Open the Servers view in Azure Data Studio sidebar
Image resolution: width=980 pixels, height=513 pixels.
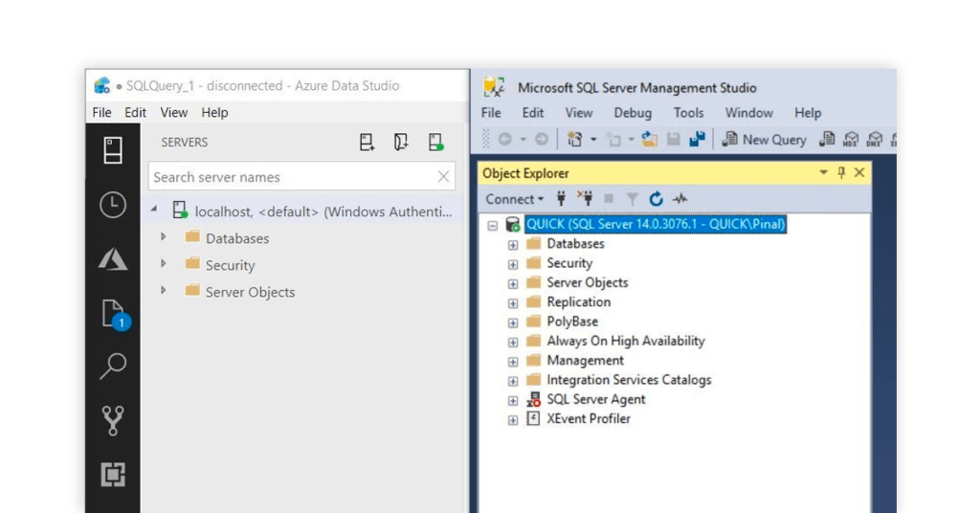tap(113, 150)
